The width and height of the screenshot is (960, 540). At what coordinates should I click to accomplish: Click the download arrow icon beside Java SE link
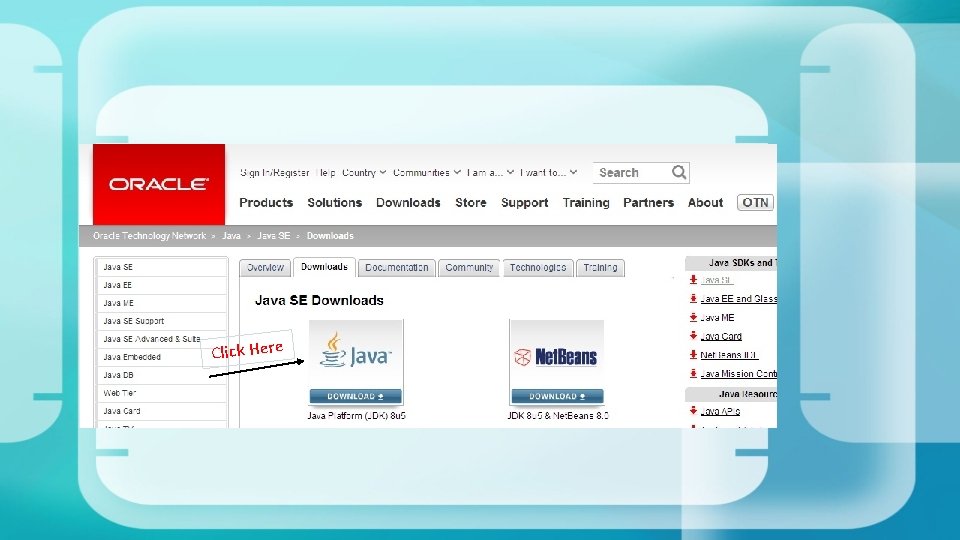coord(693,280)
